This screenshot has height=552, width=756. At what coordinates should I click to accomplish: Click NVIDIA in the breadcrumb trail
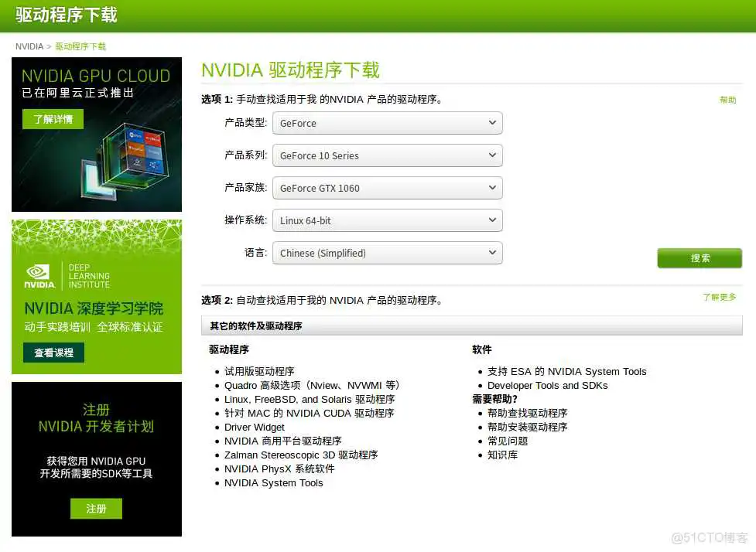[x=29, y=46]
